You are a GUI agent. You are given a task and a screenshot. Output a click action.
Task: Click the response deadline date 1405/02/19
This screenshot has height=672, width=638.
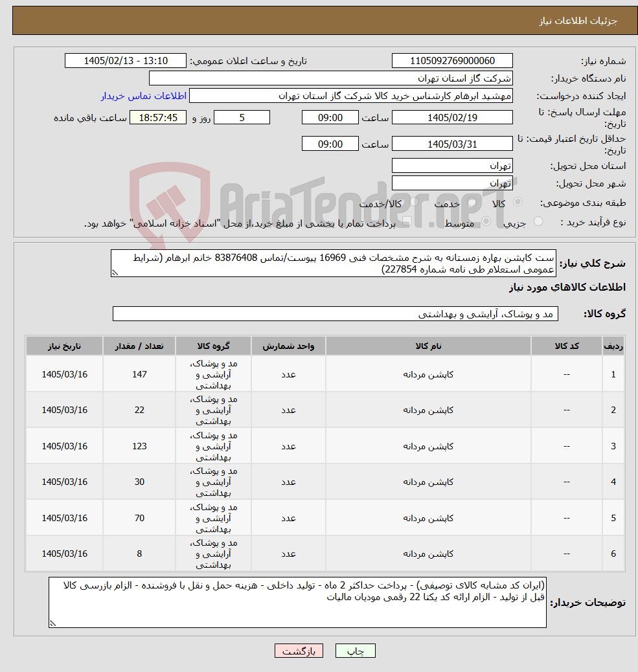click(x=452, y=117)
